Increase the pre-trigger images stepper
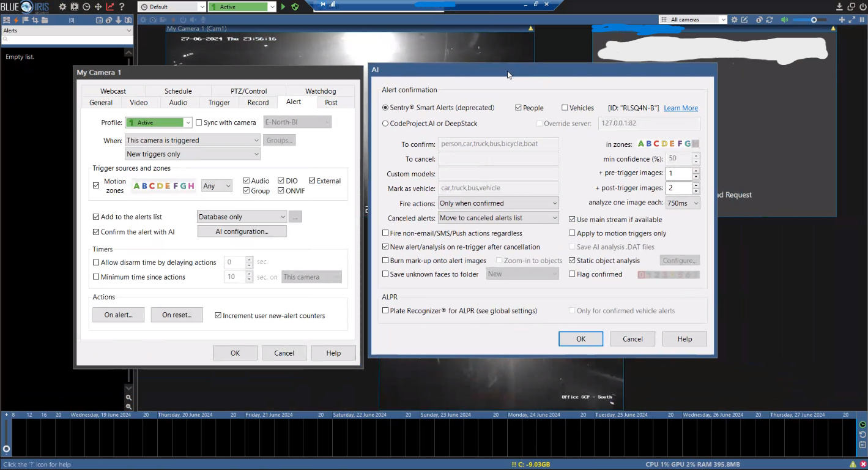This screenshot has width=868, height=470. point(696,171)
